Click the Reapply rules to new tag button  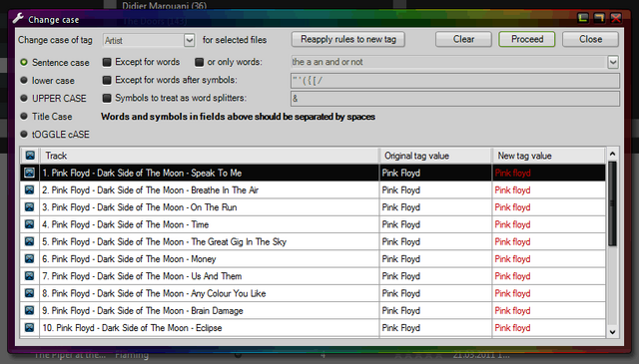(348, 39)
